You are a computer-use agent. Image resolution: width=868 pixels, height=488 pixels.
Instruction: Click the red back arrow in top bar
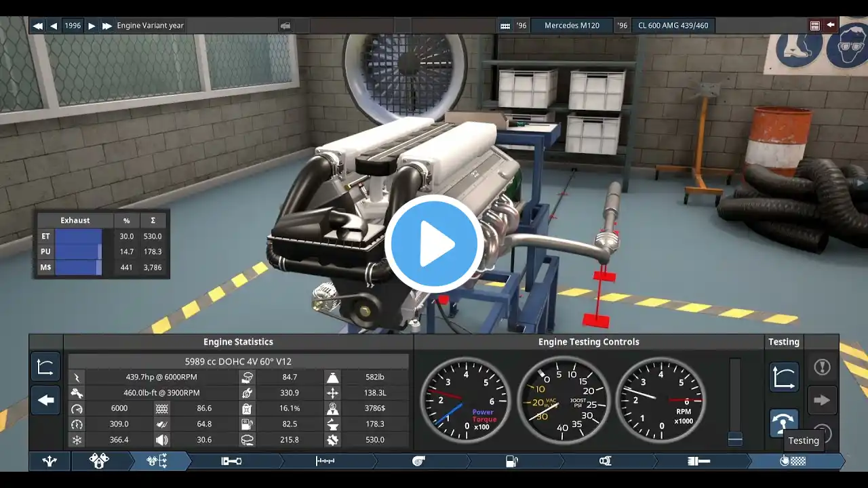tap(831, 26)
